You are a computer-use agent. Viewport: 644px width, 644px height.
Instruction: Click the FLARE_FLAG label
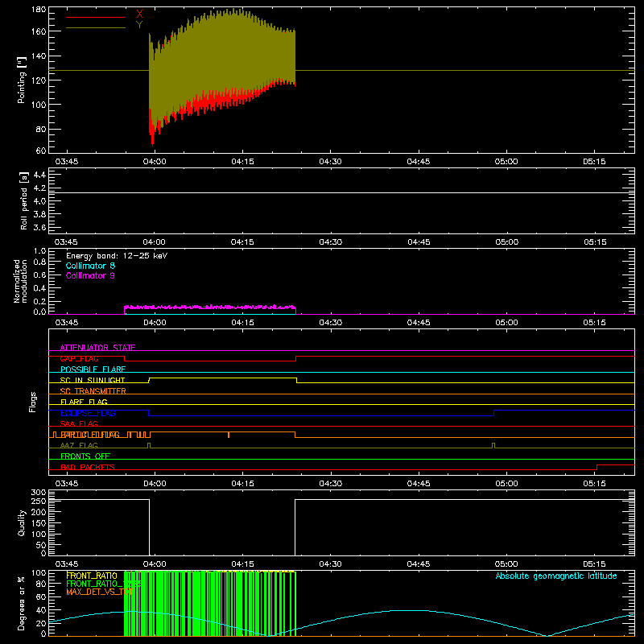pyautogui.click(x=84, y=402)
